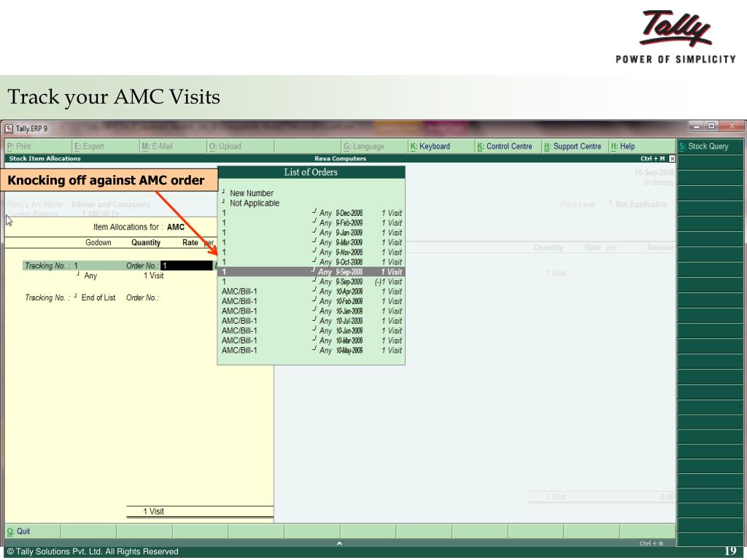Select AMC/Bill-1 order dated 10-Jun-2009

tap(311, 330)
